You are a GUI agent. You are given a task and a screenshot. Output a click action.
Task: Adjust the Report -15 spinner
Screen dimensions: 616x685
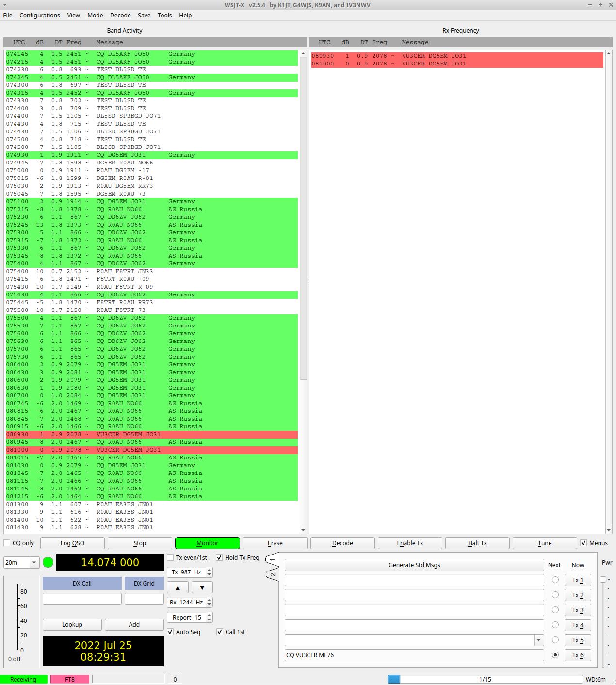190,618
